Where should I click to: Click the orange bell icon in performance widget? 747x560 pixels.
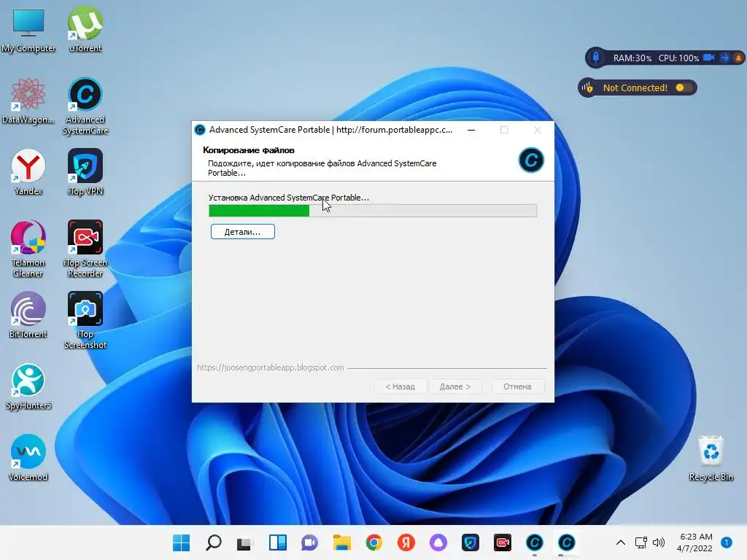point(738,58)
